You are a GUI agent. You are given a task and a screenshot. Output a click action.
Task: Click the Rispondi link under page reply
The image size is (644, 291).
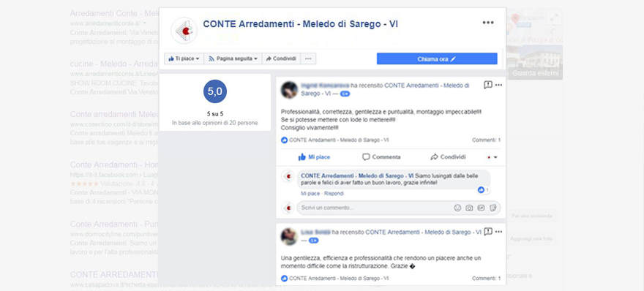pos(334,193)
